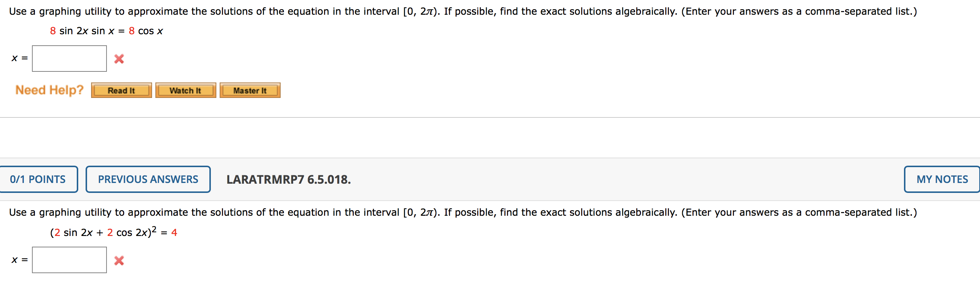Click inside the second x = answer field

coord(69,261)
